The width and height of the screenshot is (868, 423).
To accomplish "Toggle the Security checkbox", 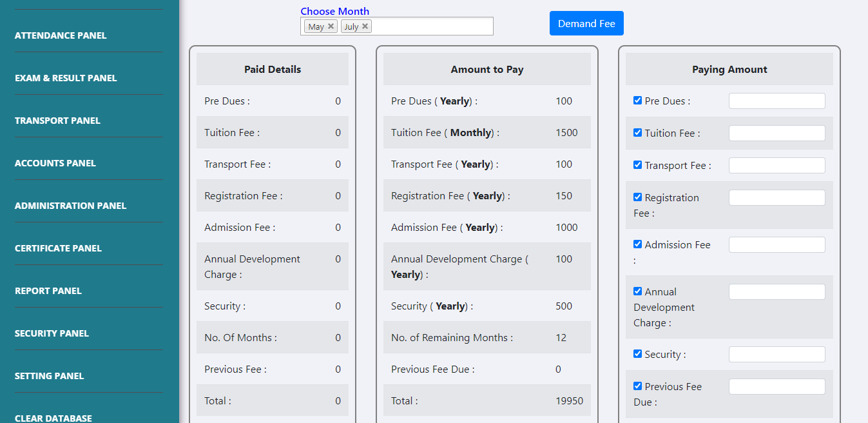I will pos(637,354).
